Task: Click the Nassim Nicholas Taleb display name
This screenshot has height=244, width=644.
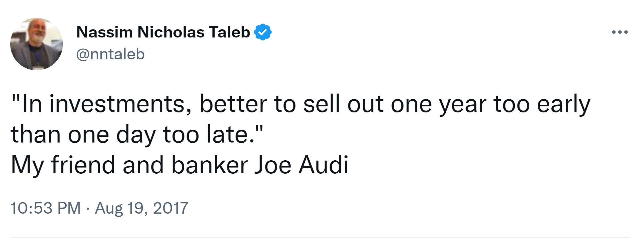Action: pos(163,32)
